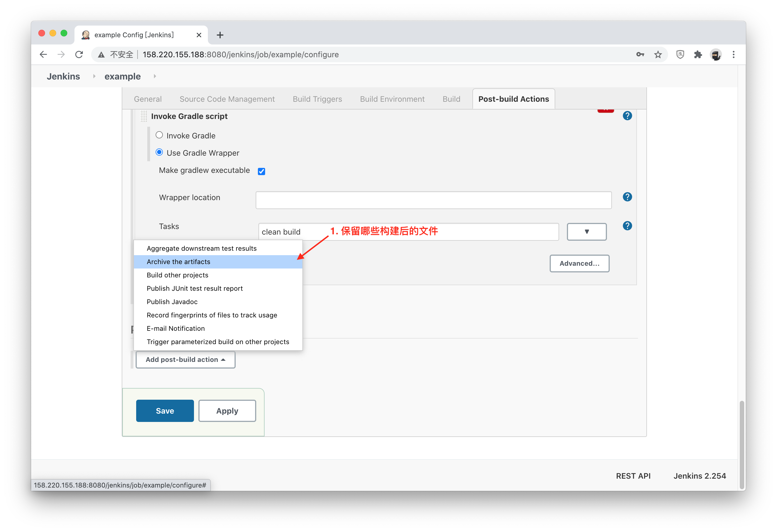Expand the example breadcrumb arrow
The image size is (777, 532).
pyautogui.click(x=155, y=76)
